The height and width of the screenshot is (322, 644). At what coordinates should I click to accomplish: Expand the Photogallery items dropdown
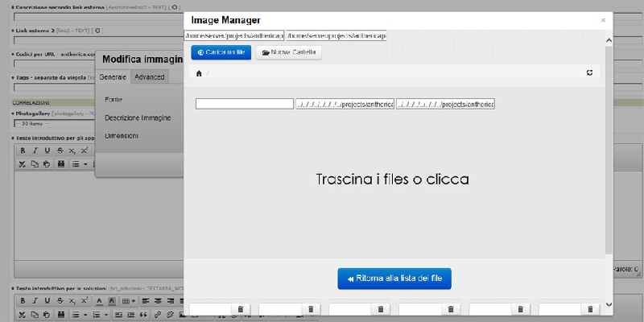coord(48,123)
